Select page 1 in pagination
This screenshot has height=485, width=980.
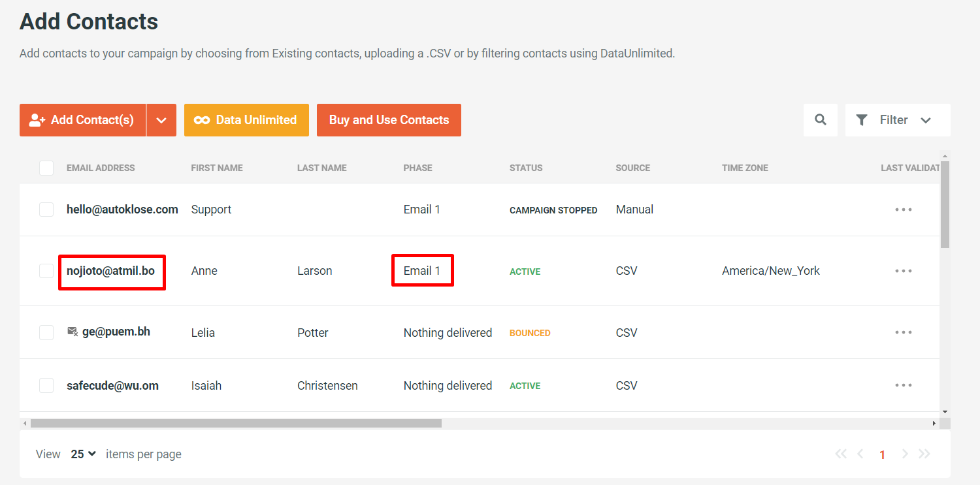882,455
